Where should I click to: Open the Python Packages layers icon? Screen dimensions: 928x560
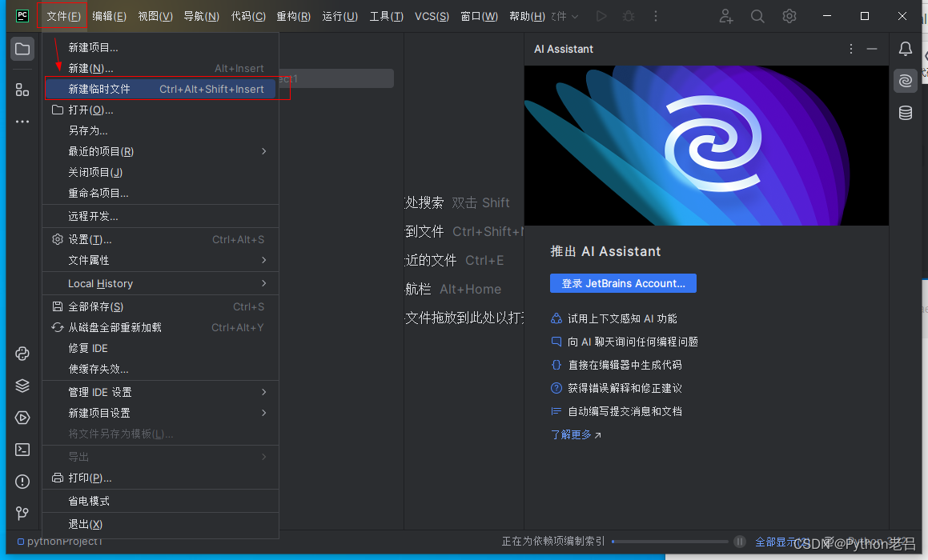point(22,386)
